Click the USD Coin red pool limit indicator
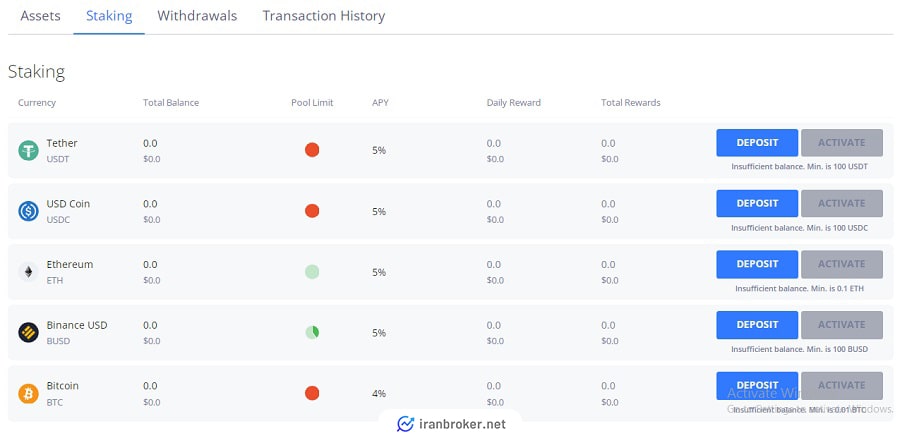The image size is (900, 438). coord(312,211)
